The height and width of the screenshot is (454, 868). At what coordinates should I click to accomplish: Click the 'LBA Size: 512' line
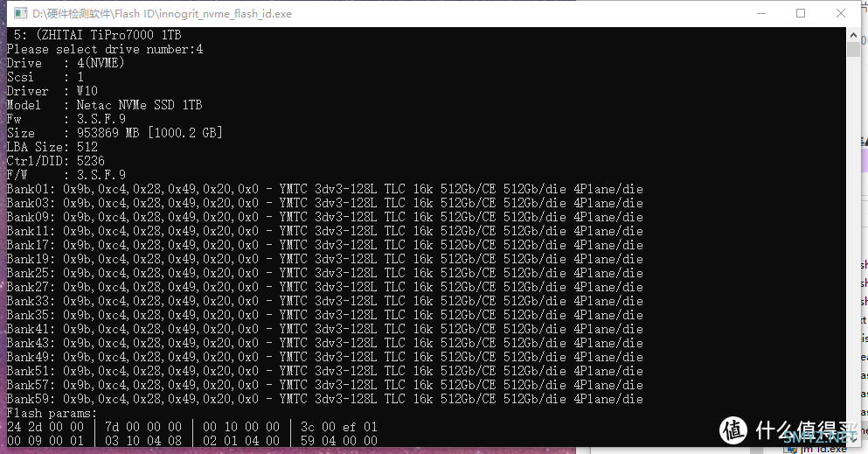click(x=52, y=147)
